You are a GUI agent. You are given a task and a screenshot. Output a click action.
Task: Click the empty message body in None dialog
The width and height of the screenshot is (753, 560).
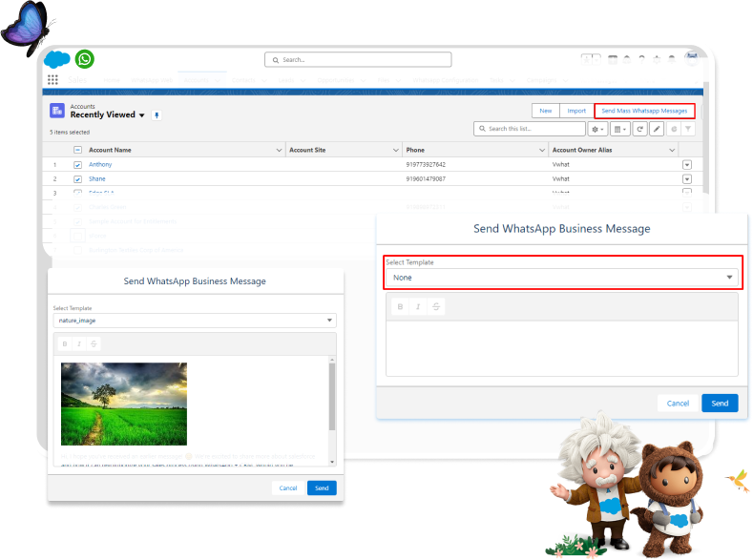click(562, 348)
